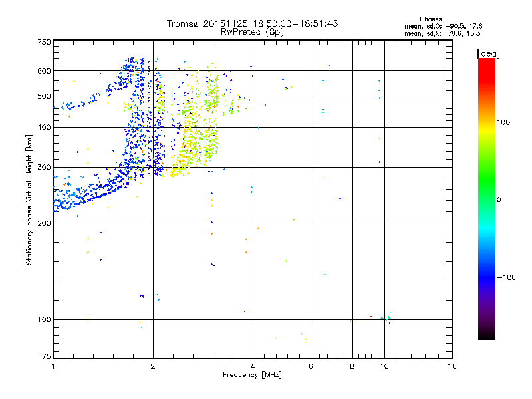This screenshot has width=532, height=399.
Task: Click the '10' x-axis tick label
Action: [384, 366]
